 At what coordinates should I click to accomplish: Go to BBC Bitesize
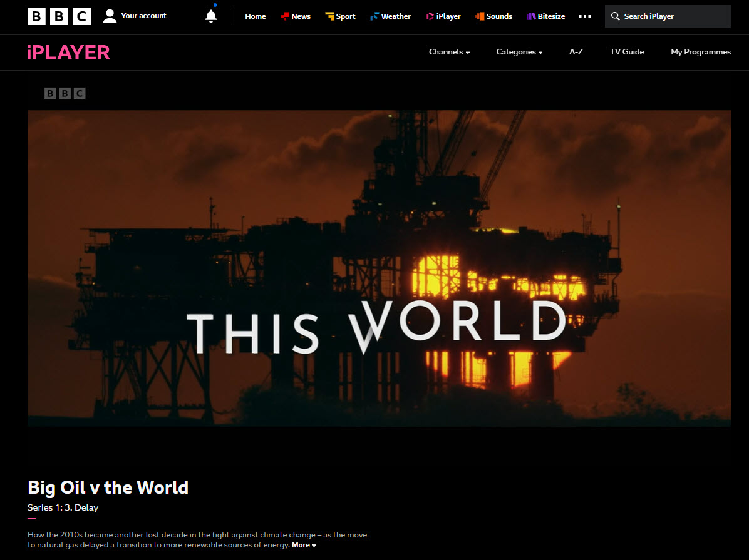coord(545,16)
